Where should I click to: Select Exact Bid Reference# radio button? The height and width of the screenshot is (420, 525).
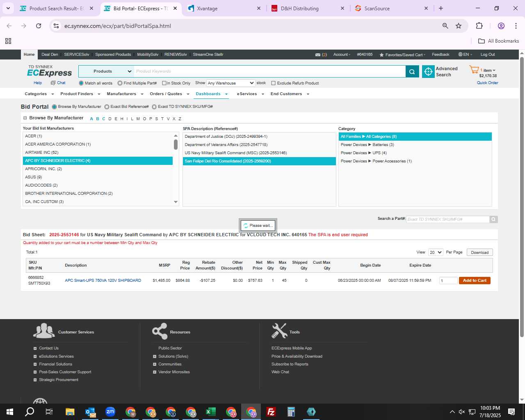[107, 107]
